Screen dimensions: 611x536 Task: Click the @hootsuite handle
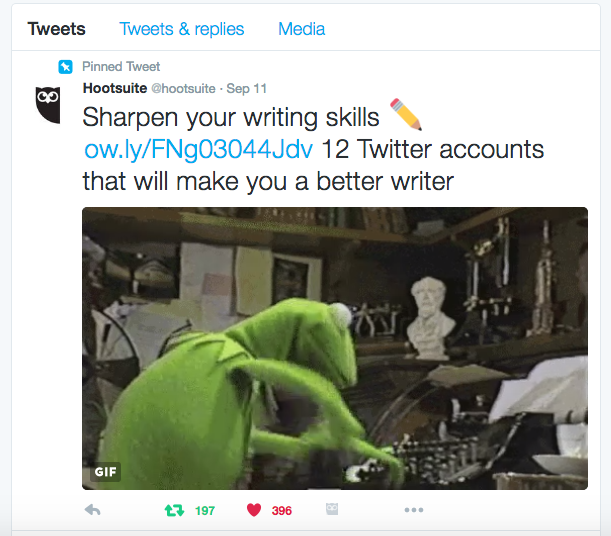point(184,89)
